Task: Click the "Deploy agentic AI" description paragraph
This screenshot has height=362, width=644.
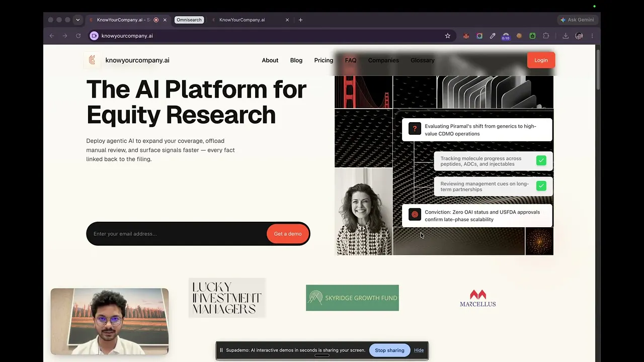Action: coord(160,150)
